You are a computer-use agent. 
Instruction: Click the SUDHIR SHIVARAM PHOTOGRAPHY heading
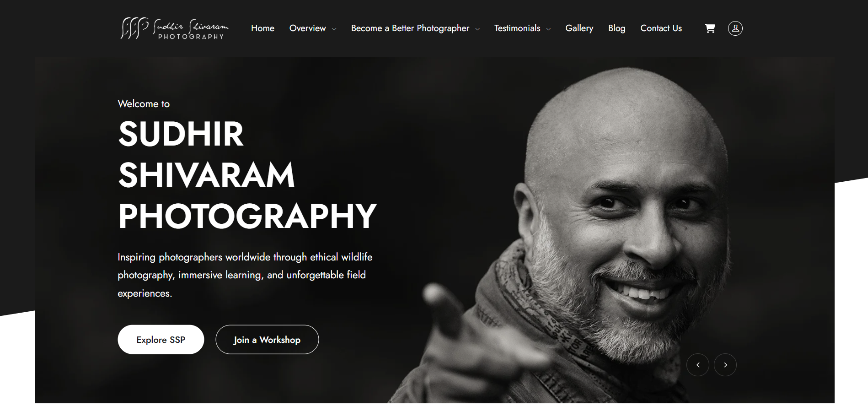(x=247, y=175)
